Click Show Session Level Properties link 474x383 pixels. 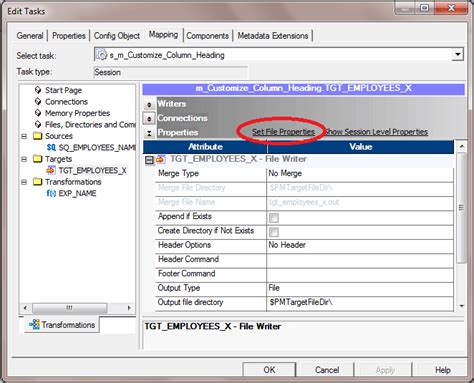(376, 132)
